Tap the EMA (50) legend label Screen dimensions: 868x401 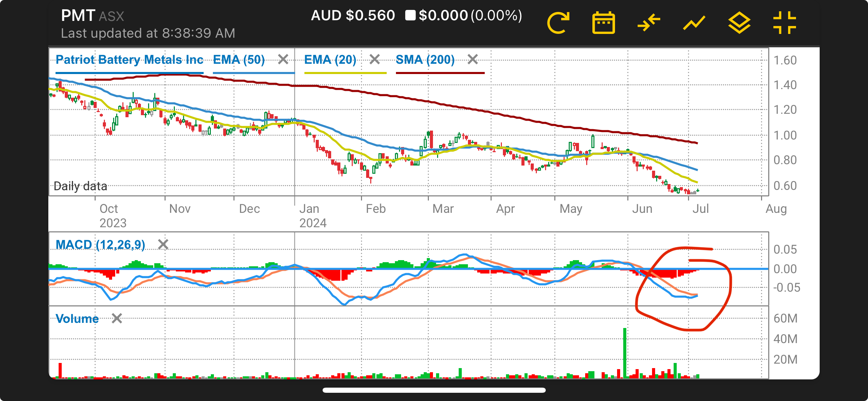pyautogui.click(x=239, y=60)
